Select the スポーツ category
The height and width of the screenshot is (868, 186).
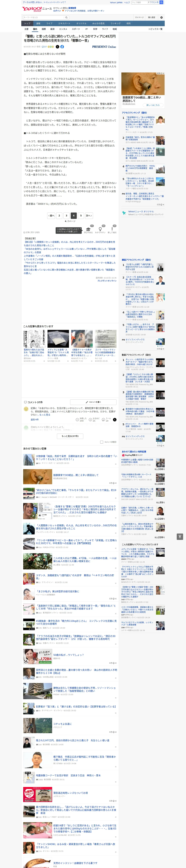point(76,29)
